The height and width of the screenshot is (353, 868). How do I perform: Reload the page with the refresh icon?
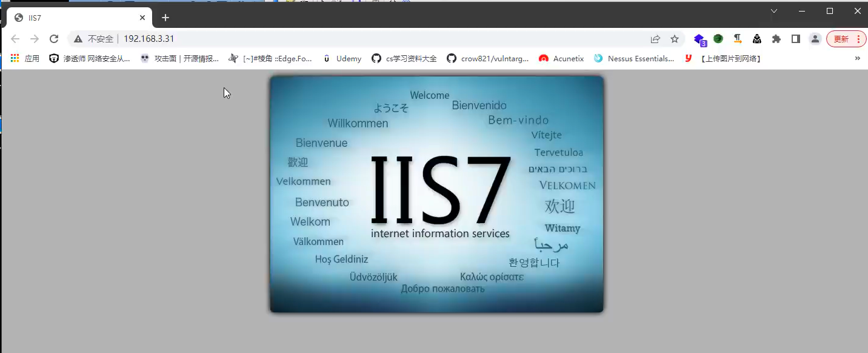click(x=54, y=39)
